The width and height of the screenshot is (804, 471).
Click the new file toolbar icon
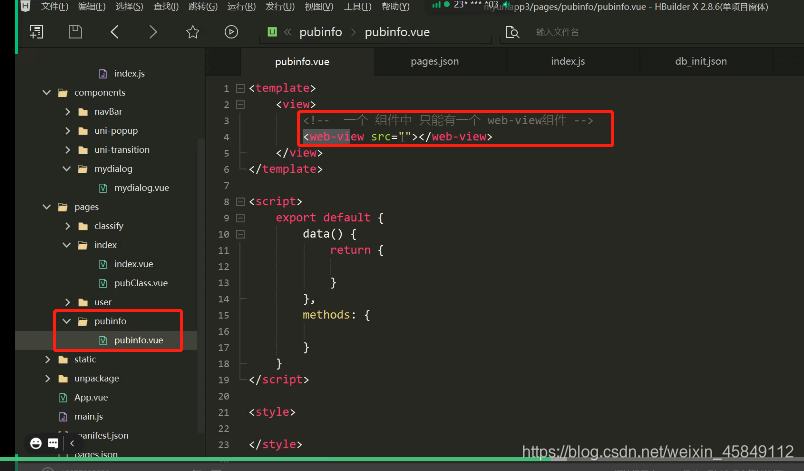36,32
